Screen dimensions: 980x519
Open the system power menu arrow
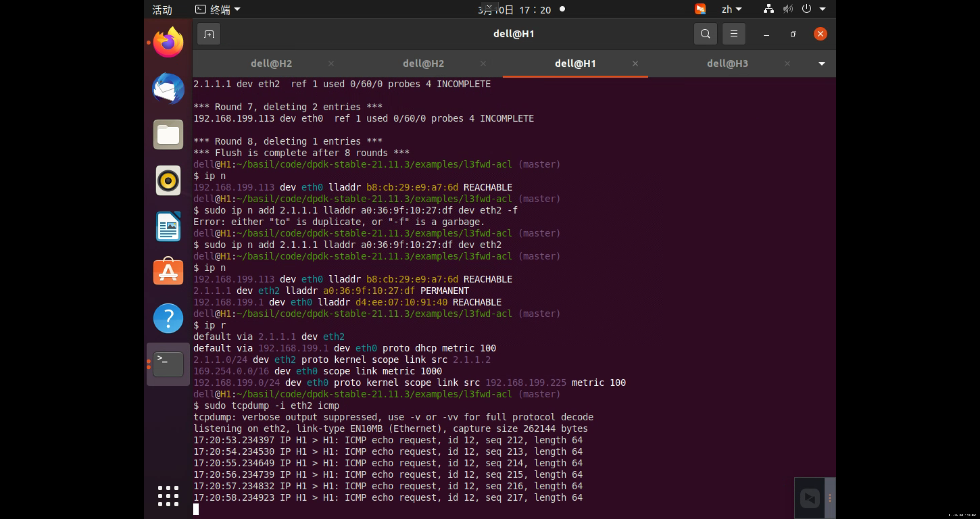point(823,9)
